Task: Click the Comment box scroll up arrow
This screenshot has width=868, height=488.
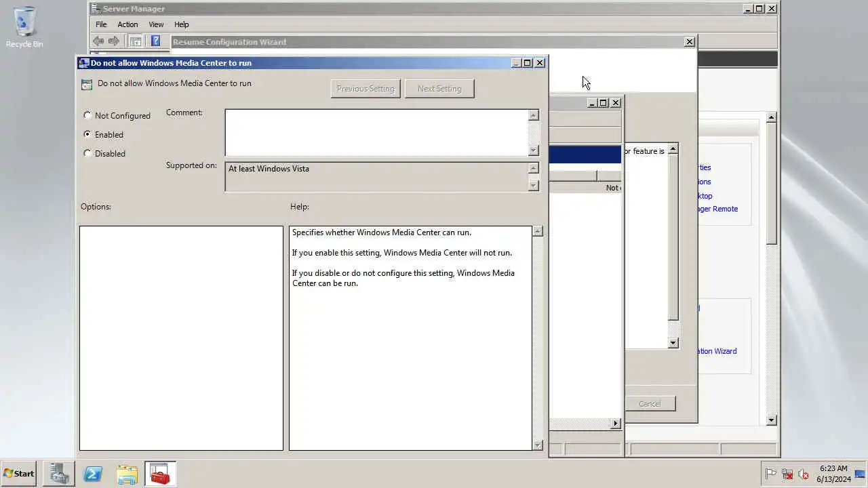Action: click(534, 115)
